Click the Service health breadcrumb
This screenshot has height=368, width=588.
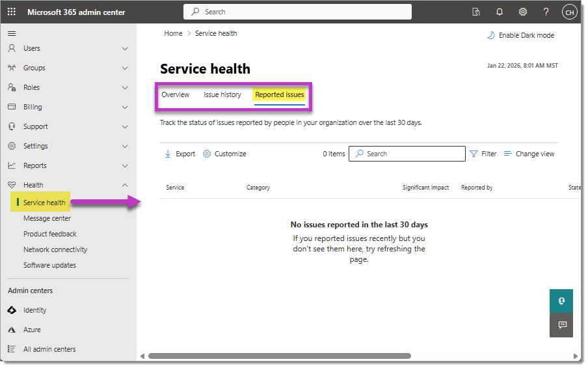tap(216, 33)
